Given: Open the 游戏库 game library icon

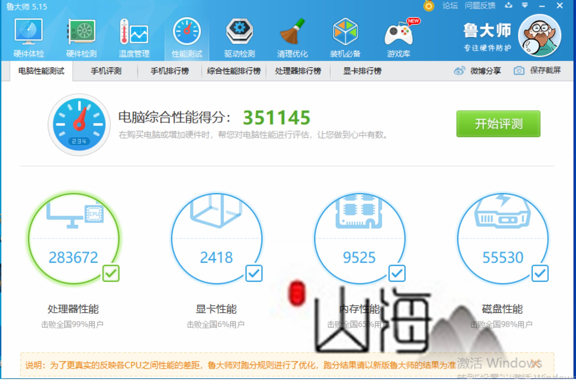Looking at the screenshot, I should (x=399, y=33).
